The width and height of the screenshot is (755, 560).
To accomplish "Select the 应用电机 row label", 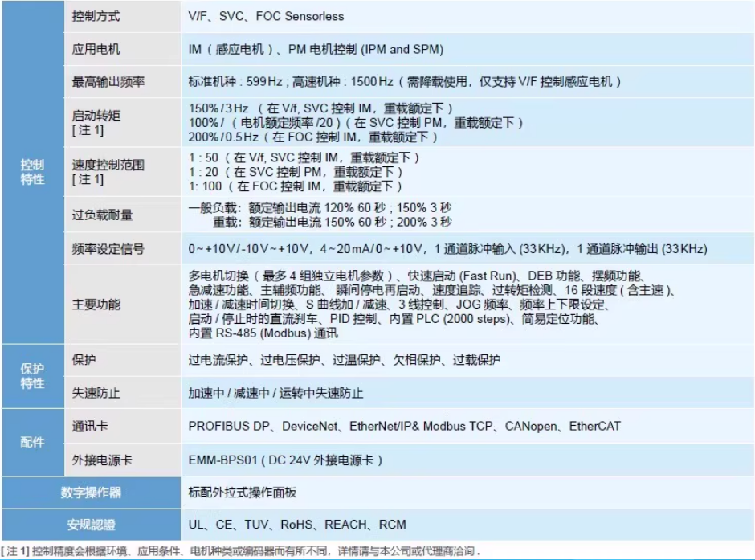I will coord(96,49).
